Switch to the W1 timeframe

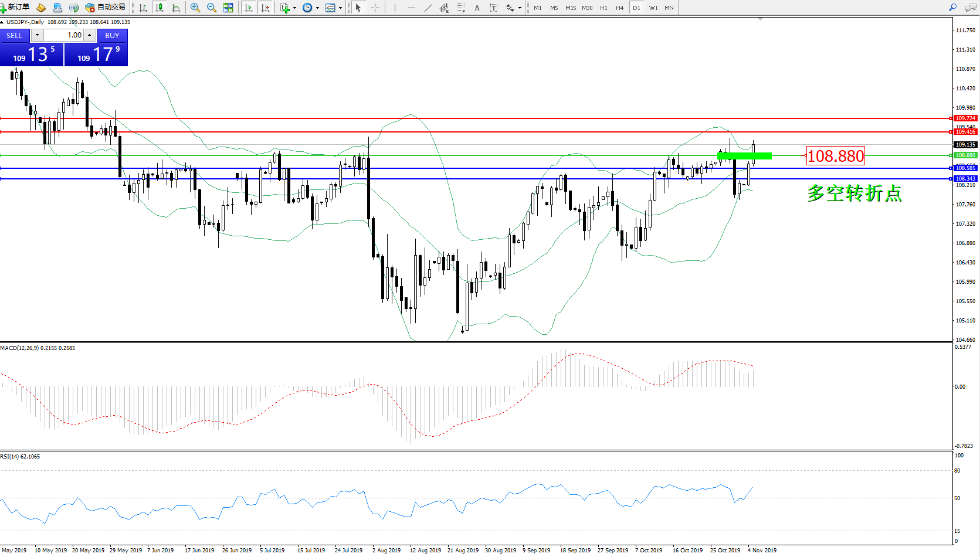point(653,8)
